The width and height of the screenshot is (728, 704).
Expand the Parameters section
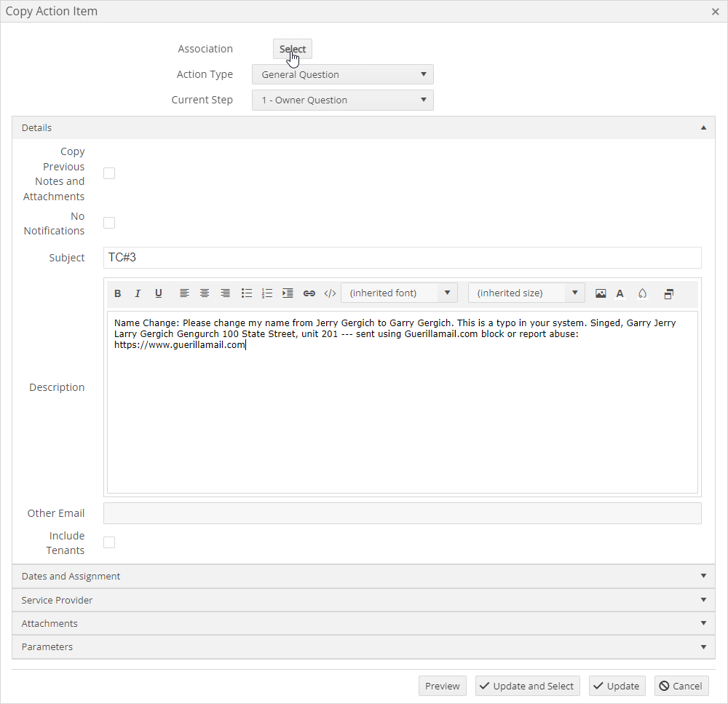(363, 646)
